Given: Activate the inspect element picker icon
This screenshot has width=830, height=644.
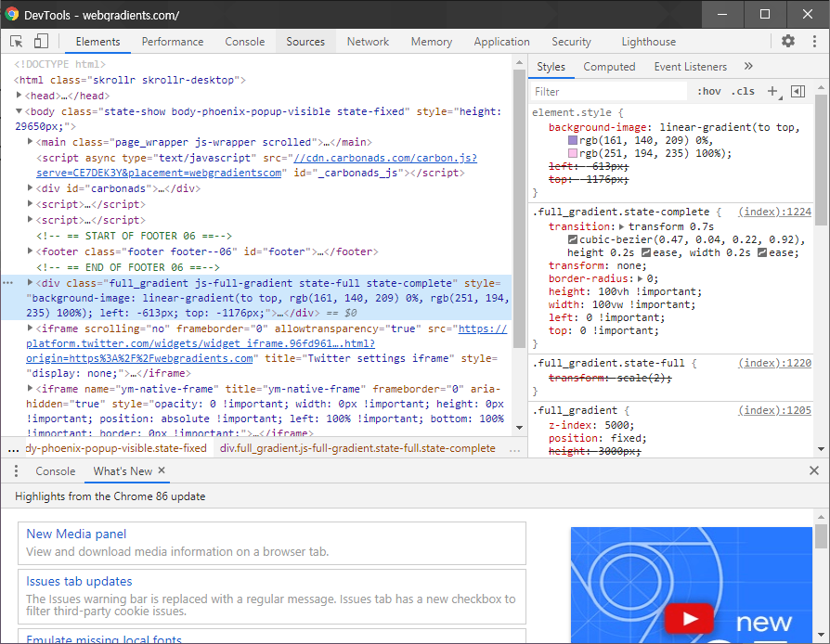Looking at the screenshot, I should [17, 41].
